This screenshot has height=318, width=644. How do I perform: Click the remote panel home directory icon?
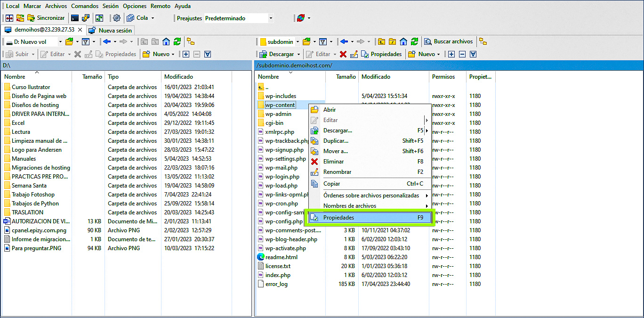[x=403, y=41]
